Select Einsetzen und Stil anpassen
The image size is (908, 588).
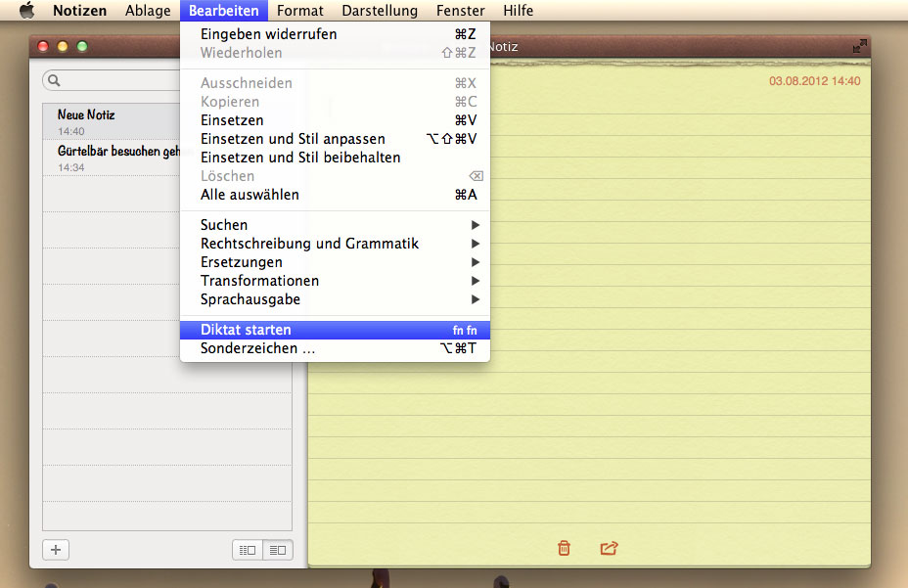click(x=335, y=139)
